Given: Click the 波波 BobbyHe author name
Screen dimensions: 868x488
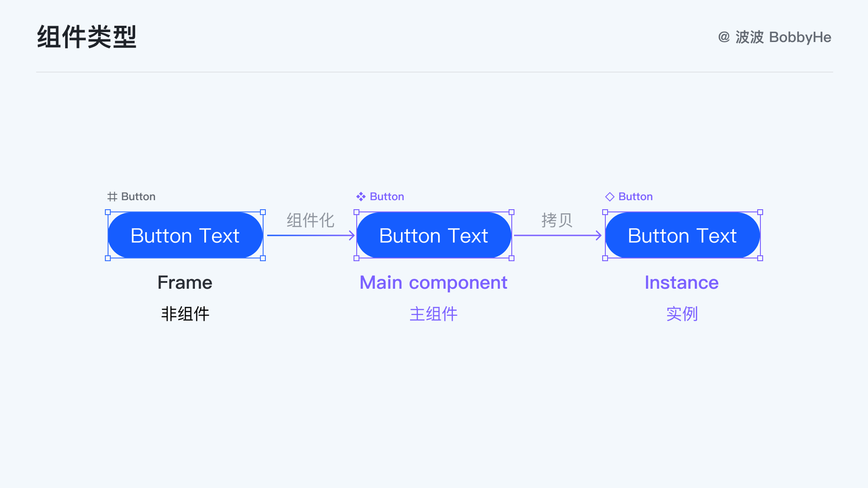Looking at the screenshot, I should tap(783, 37).
